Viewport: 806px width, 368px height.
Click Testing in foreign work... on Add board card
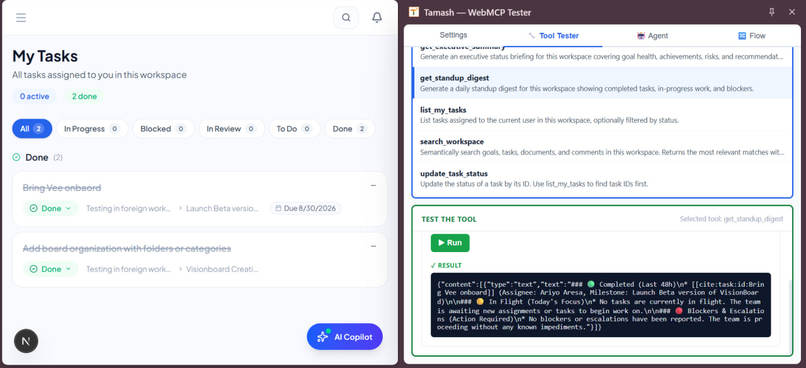pos(129,269)
